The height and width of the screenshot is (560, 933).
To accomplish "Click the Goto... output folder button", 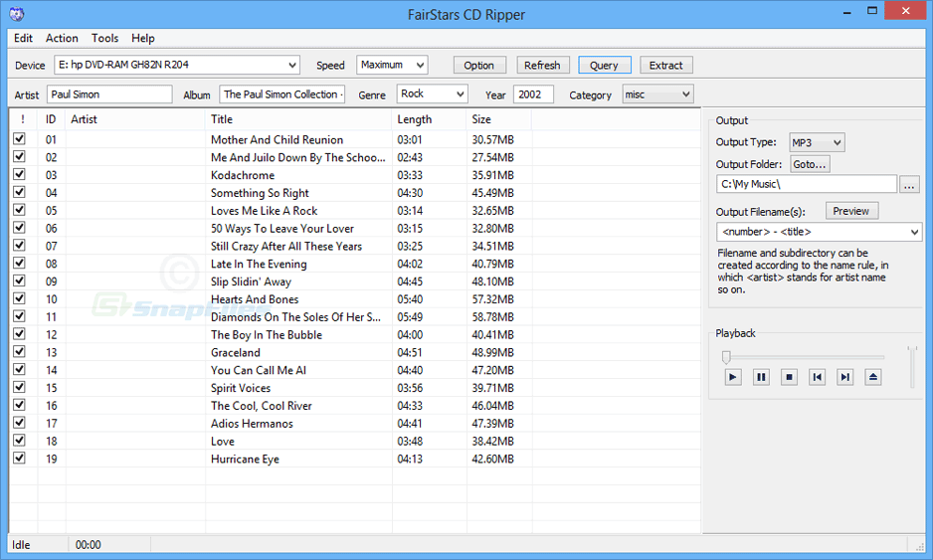I will pos(810,164).
